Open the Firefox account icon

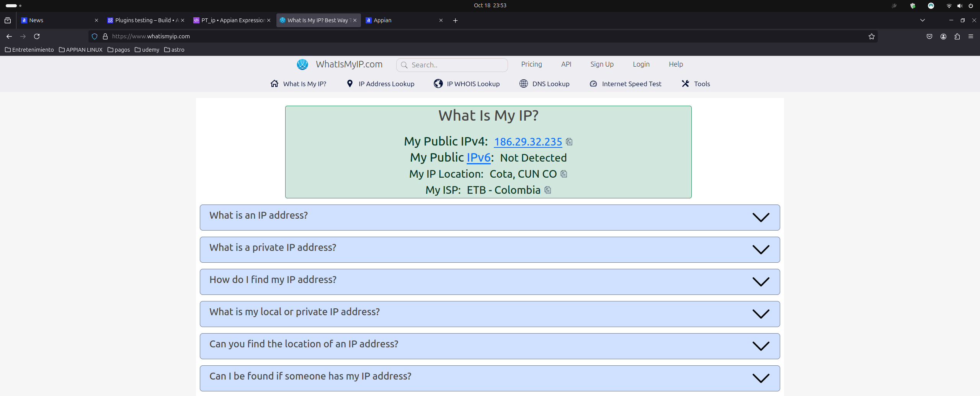[x=943, y=36]
